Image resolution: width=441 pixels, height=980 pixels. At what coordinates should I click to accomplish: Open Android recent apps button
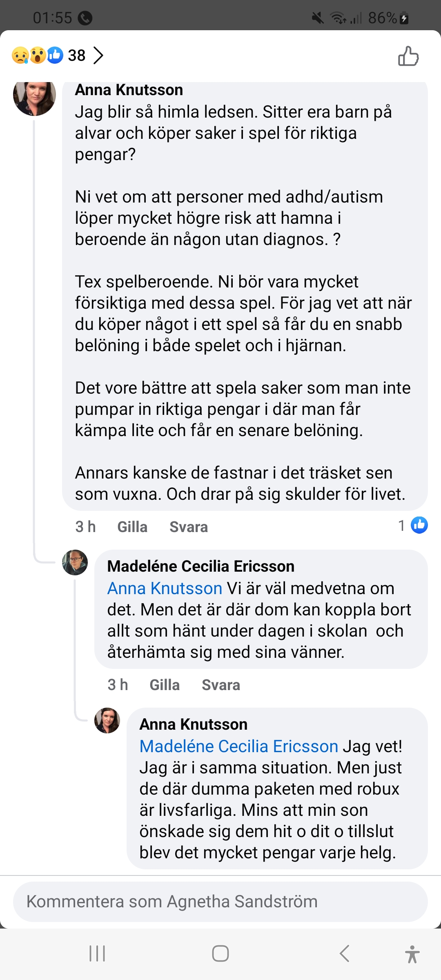97,953
